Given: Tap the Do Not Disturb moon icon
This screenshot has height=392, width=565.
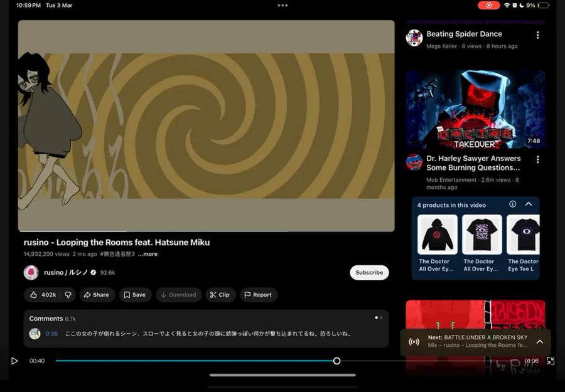Looking at the screenshot, I should 522,6.
